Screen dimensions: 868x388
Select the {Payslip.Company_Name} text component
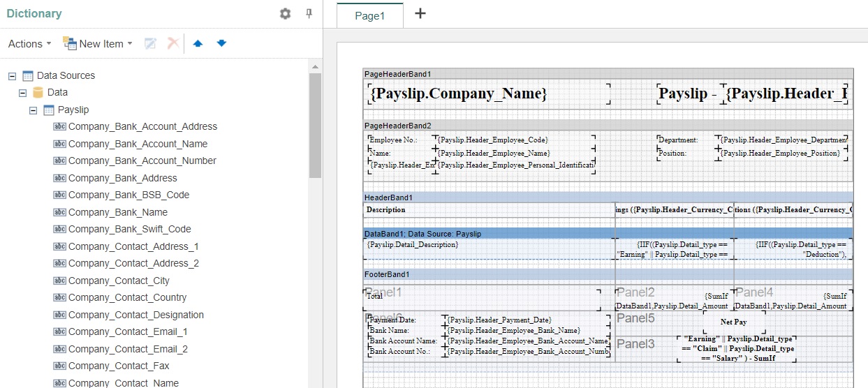(x=487, y=94)
